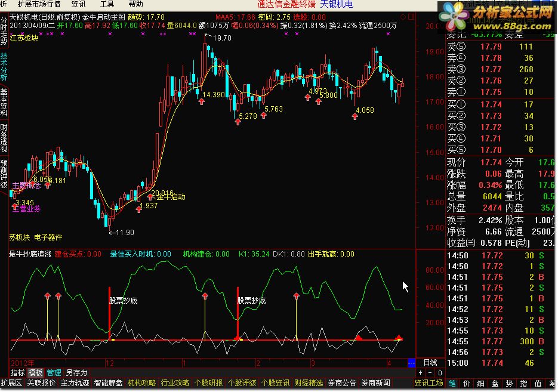The image size is (558, 392).
Task: Click the red buy arrow labeled 5.763
Action: tap(264, 115)
